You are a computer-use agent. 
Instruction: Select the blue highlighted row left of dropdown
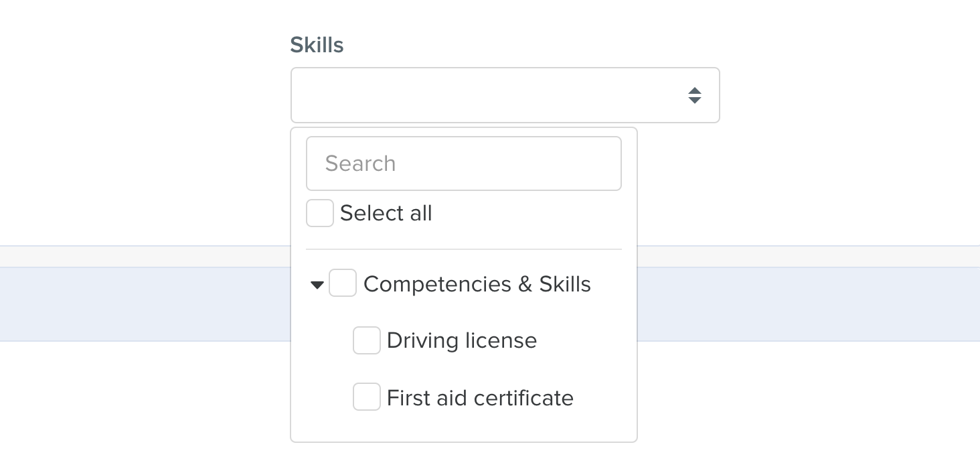coord(145,304)
